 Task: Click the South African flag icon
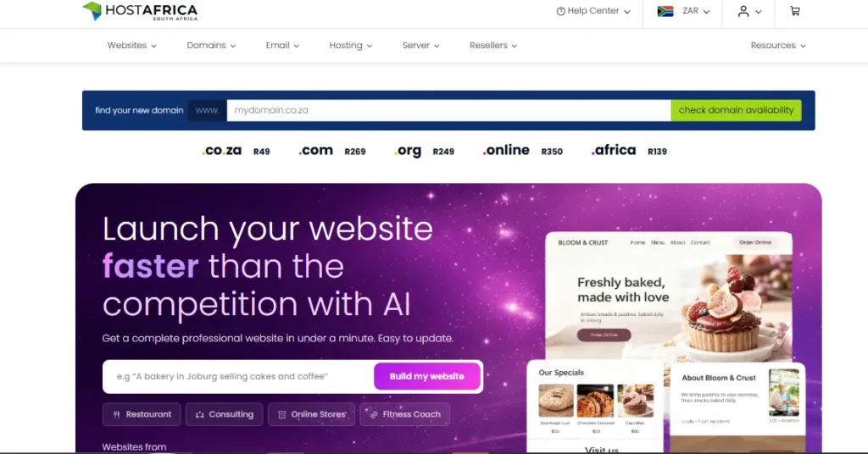pos(665,11)
